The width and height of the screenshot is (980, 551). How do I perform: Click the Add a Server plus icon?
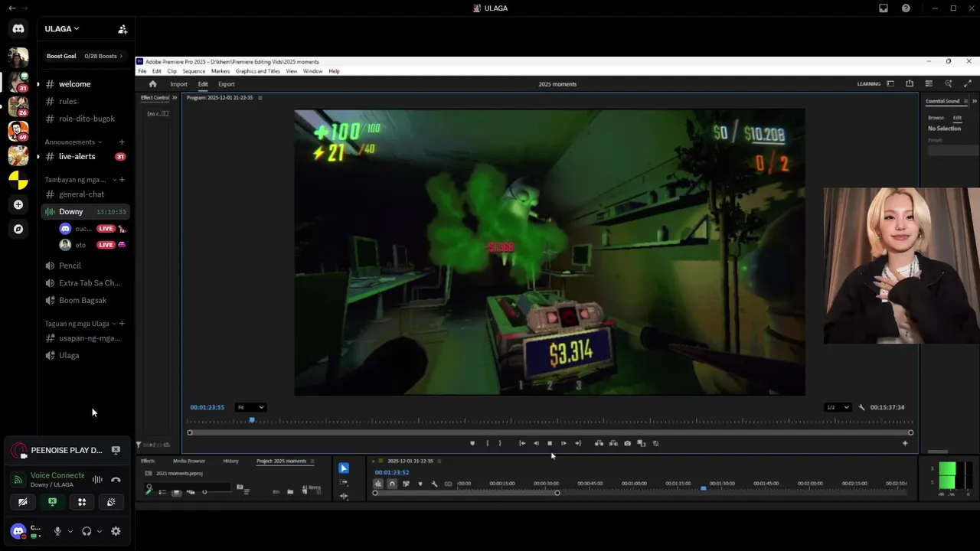18,204
